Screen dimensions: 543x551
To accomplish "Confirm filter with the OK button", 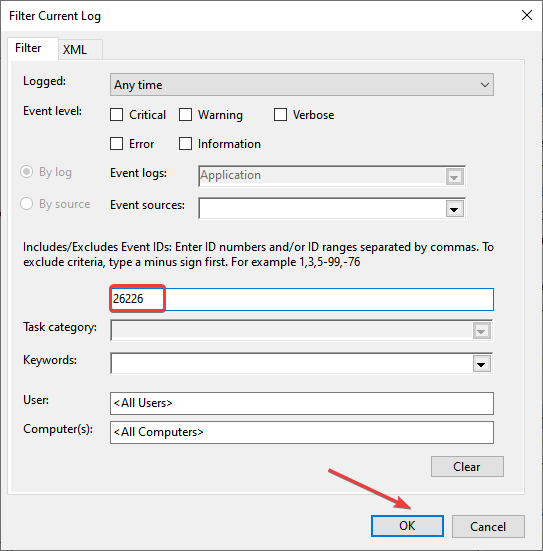I will click(x=407, y=526).
